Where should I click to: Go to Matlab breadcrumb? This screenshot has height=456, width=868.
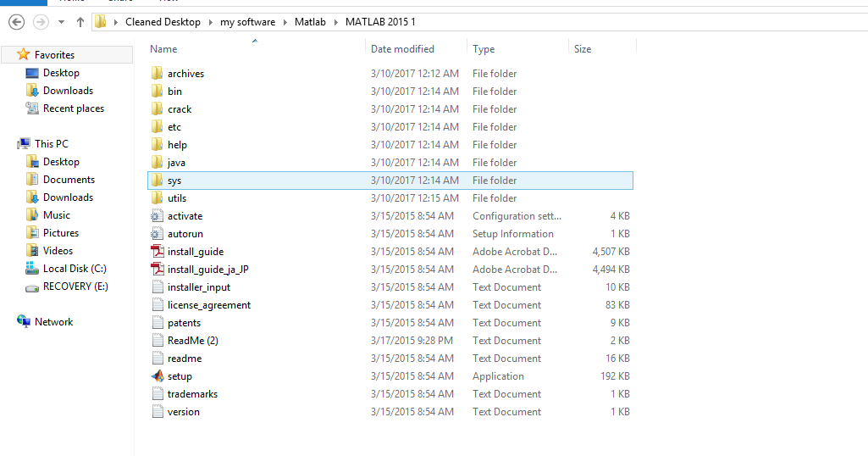pyautogui.click(x=310, y=22)
